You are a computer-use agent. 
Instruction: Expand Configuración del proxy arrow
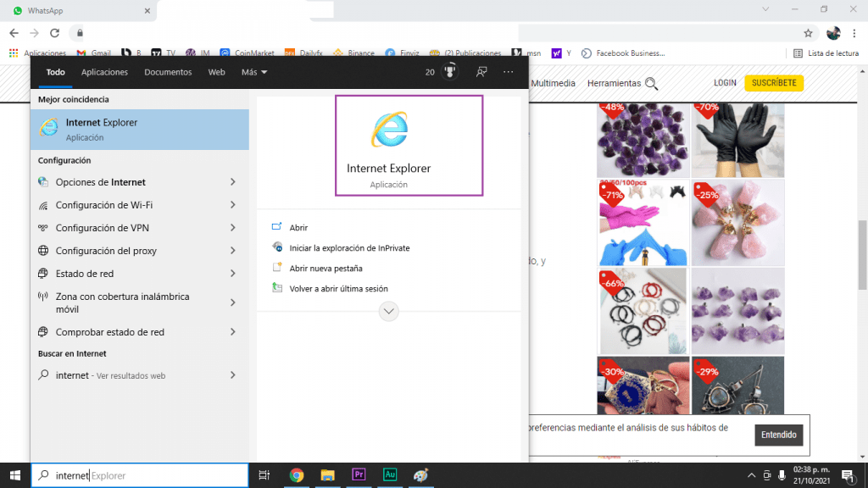(x=233, y=251)
